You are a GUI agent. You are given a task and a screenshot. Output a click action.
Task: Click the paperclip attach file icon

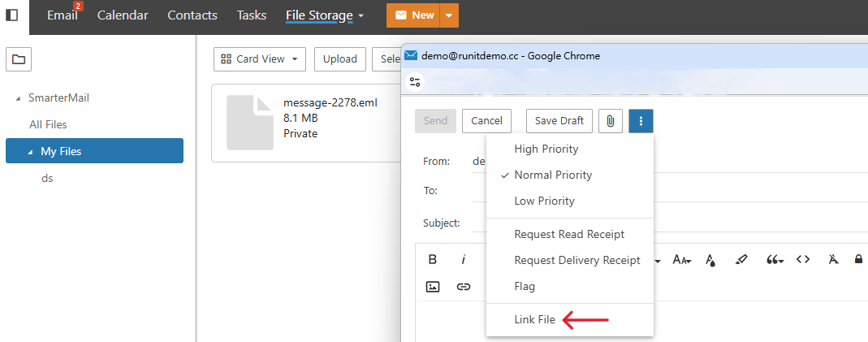(611, 121)
